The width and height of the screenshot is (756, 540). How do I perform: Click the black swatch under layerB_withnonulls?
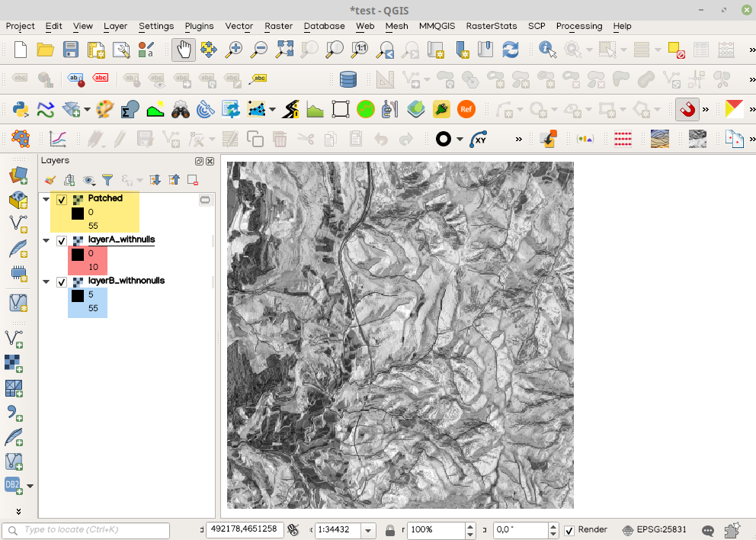(78, 296)
